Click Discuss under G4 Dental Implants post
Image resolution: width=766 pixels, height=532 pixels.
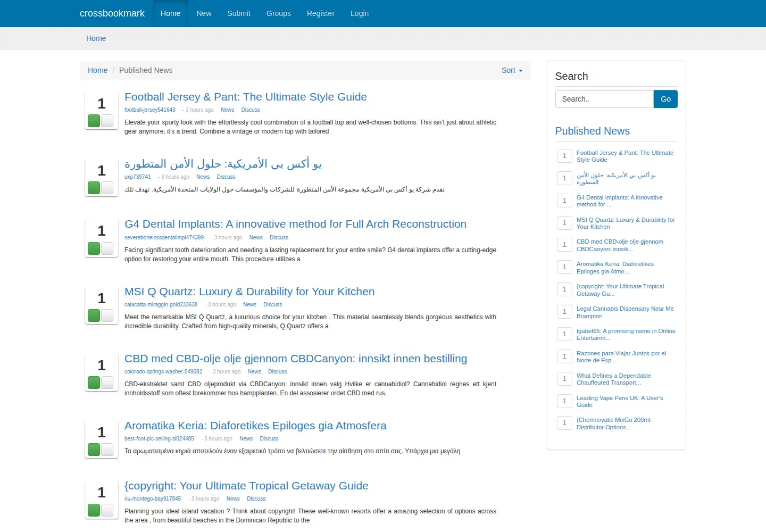279,238
